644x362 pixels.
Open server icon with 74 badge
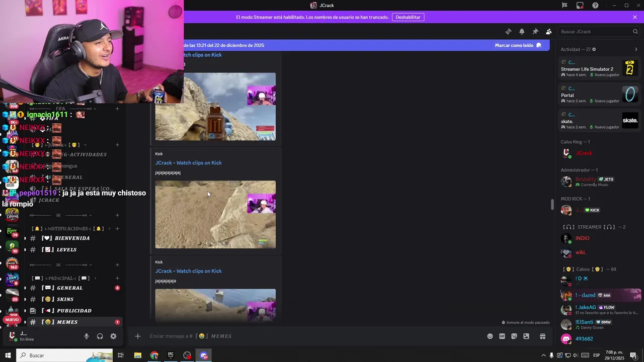[12, 231]
